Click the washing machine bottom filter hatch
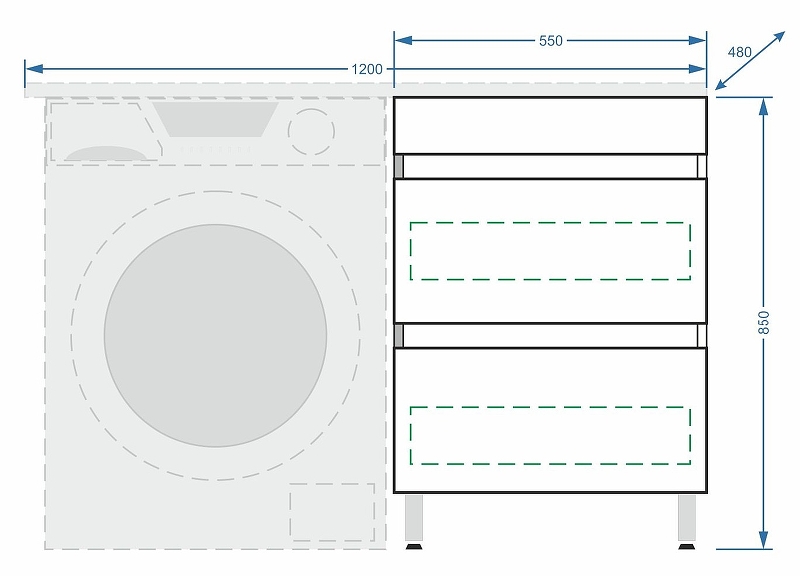Image resolution: width=800 pixels, height=576 pixels. 332,512
